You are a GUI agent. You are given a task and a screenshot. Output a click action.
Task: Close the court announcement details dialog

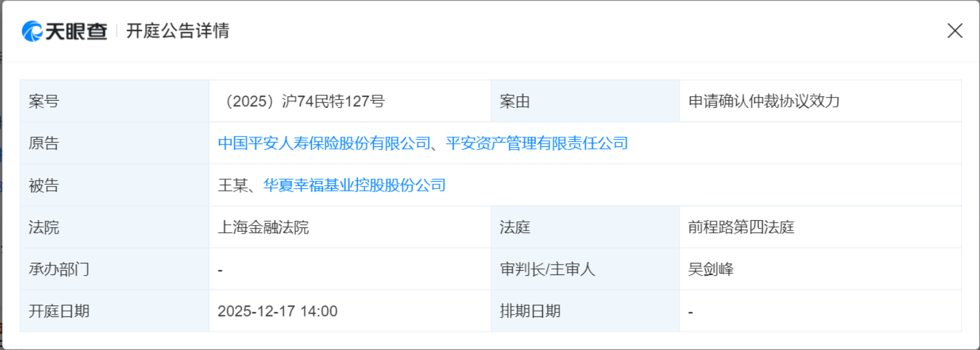pyautogui.click(x=954, y=30)
